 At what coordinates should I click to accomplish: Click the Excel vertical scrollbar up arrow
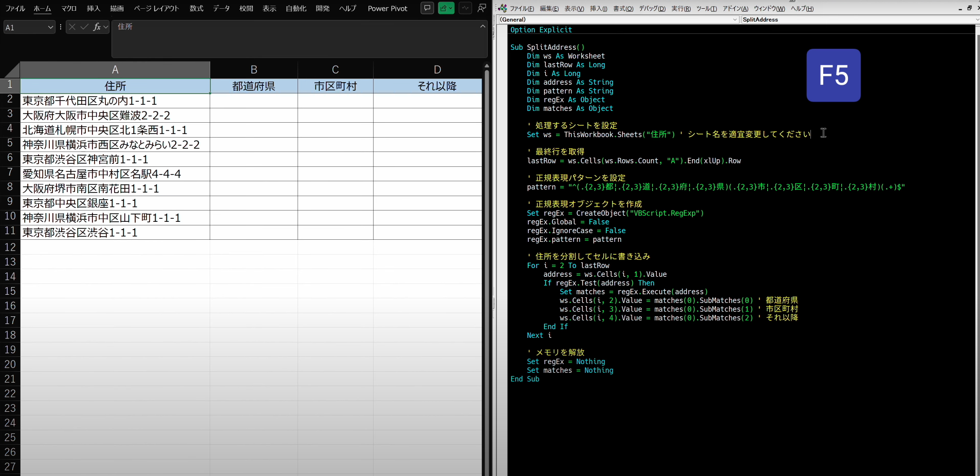486,66
